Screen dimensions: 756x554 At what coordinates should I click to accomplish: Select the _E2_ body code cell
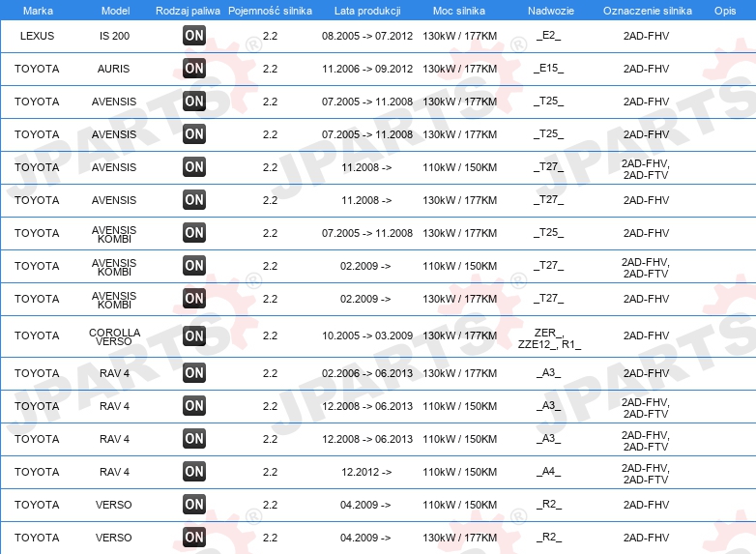pos(549,35)
